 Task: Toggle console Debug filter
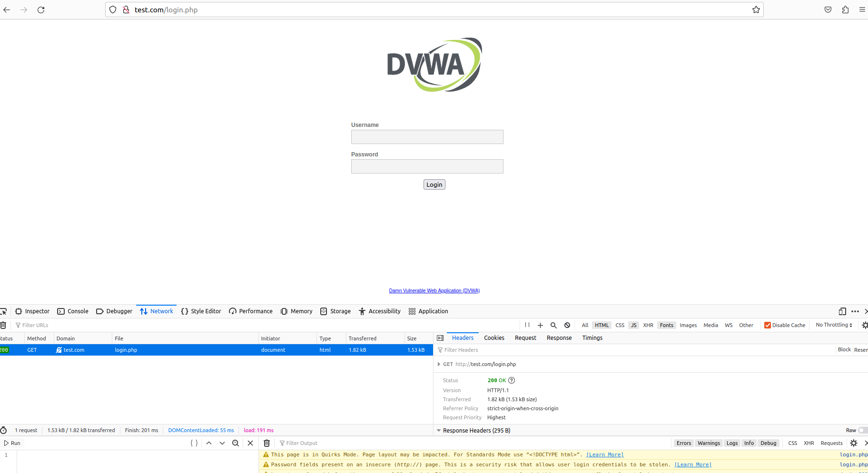pyautogui.click(x=769, y=443)
